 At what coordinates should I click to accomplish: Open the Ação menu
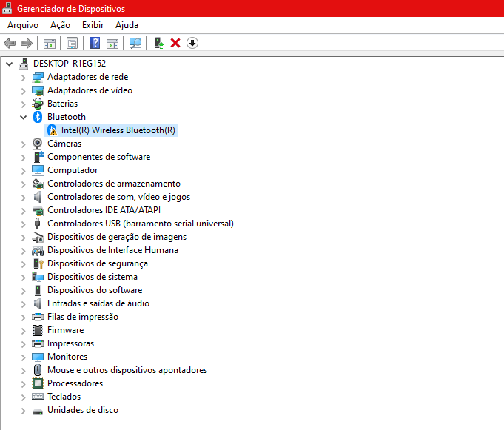[60, 25]
